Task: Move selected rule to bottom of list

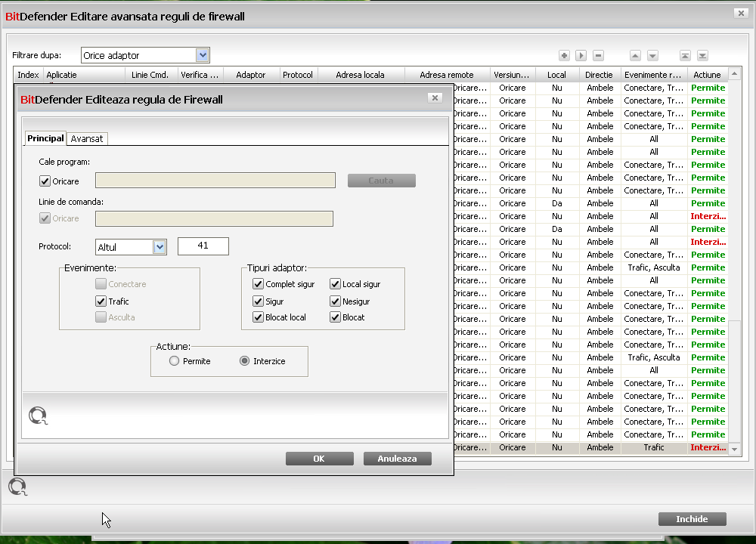Action: tap(702, 55)
